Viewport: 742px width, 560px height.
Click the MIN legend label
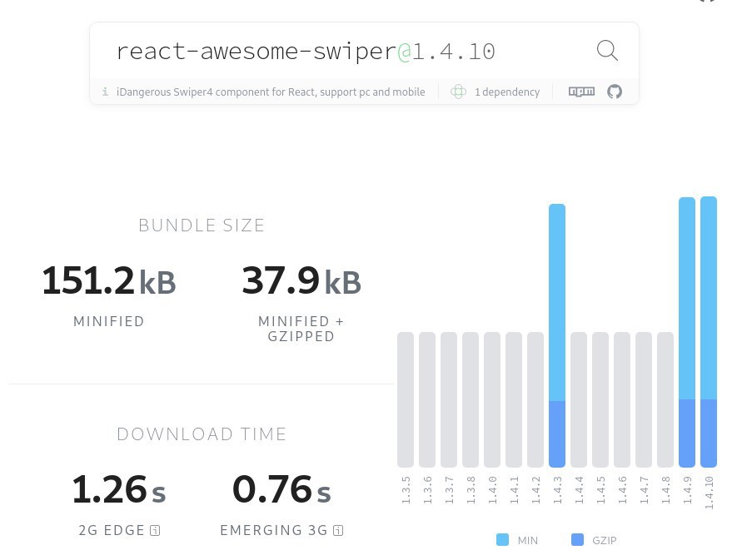pos(528,540)
